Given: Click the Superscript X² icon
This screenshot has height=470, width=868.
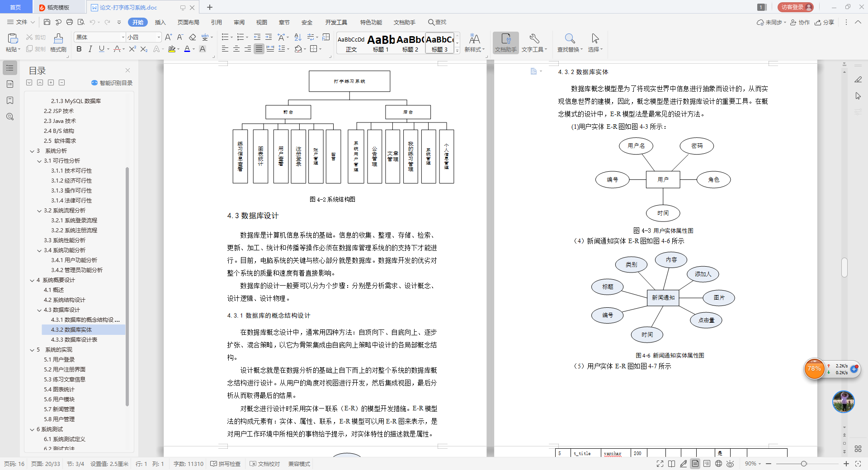Looking at the screenshot, I should pyautogui.click(x=132, y=49).
